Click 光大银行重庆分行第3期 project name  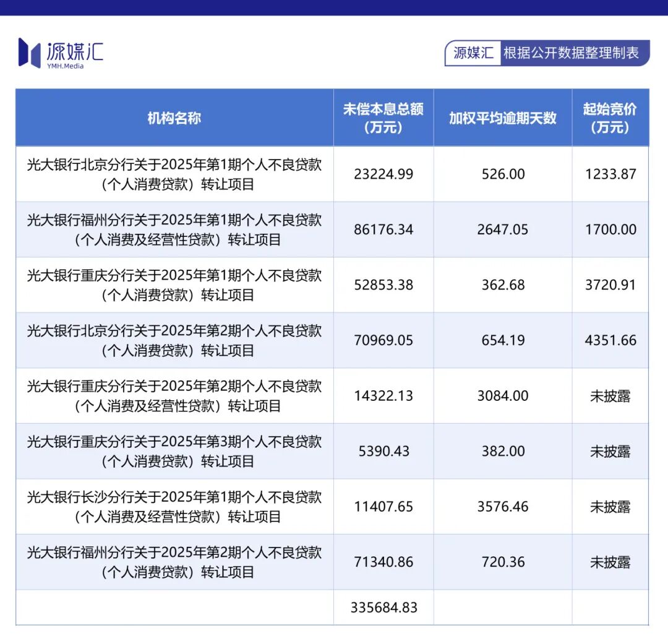tap(174, 450)
